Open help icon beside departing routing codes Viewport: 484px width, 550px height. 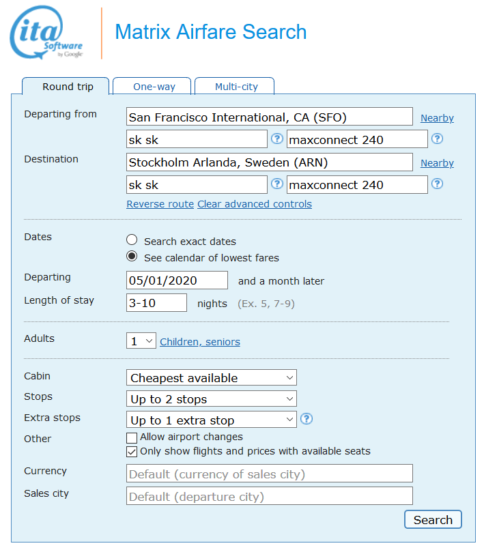277,139
